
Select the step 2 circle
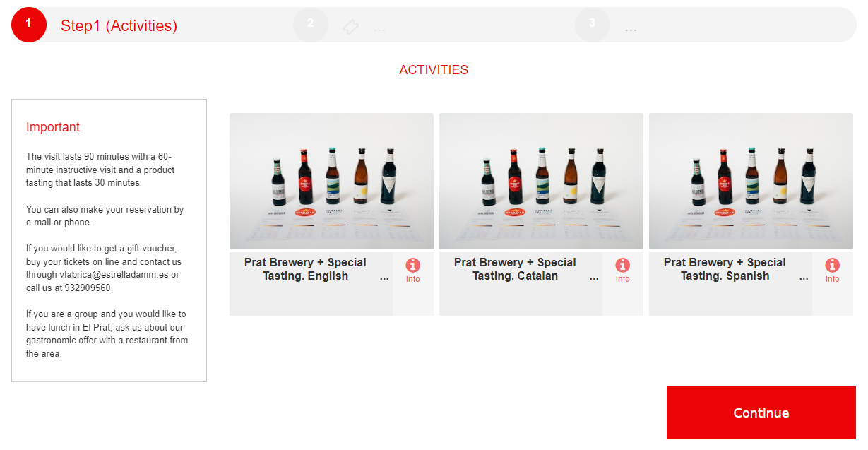pyautogui.click(x=311, y=25)
